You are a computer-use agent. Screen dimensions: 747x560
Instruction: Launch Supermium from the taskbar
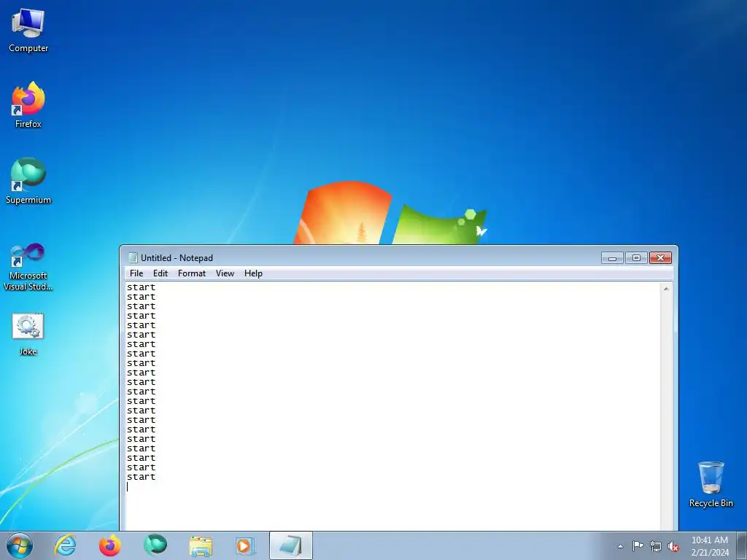[x=155, y=545]
